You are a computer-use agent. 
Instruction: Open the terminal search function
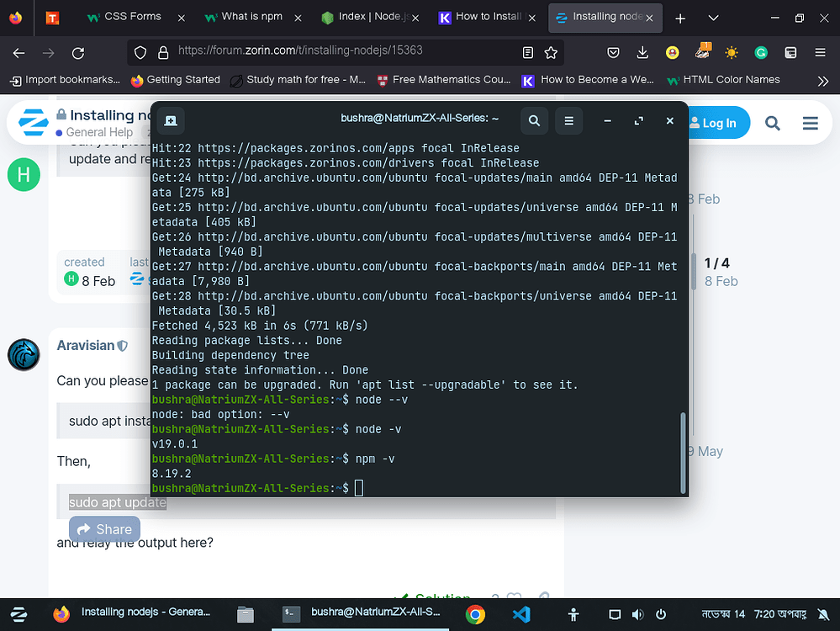534,120
